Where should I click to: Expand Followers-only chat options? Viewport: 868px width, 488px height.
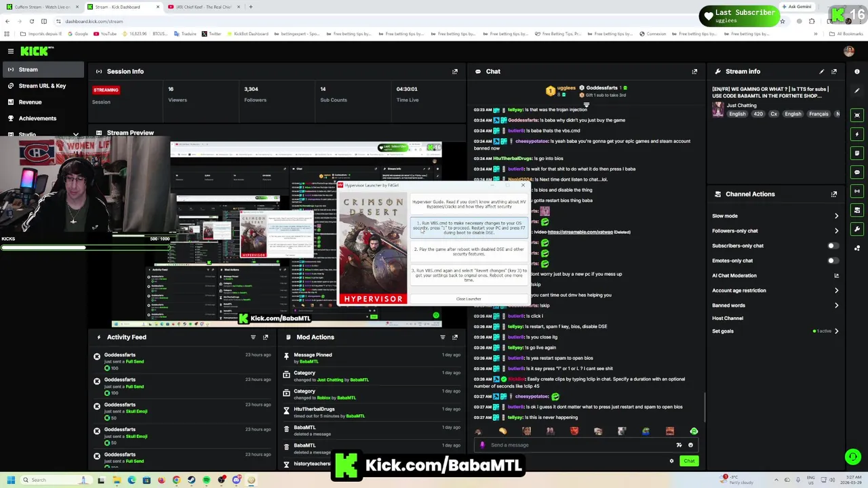point(836,231)
